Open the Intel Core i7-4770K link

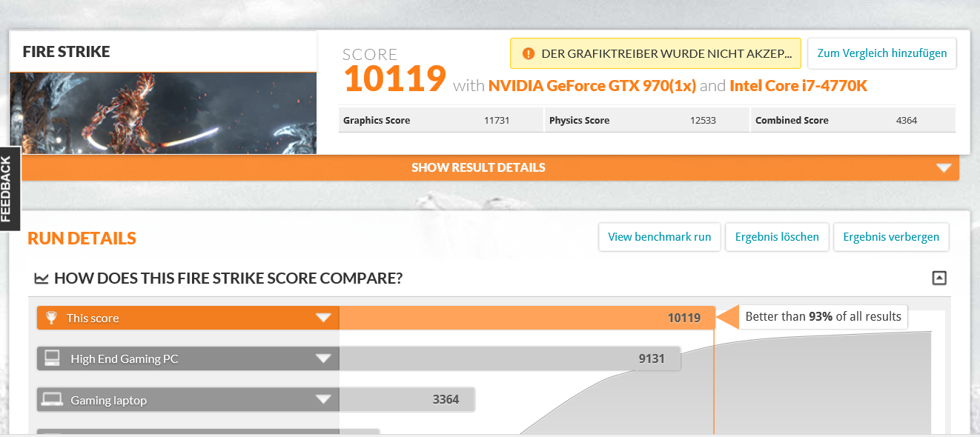798,86
